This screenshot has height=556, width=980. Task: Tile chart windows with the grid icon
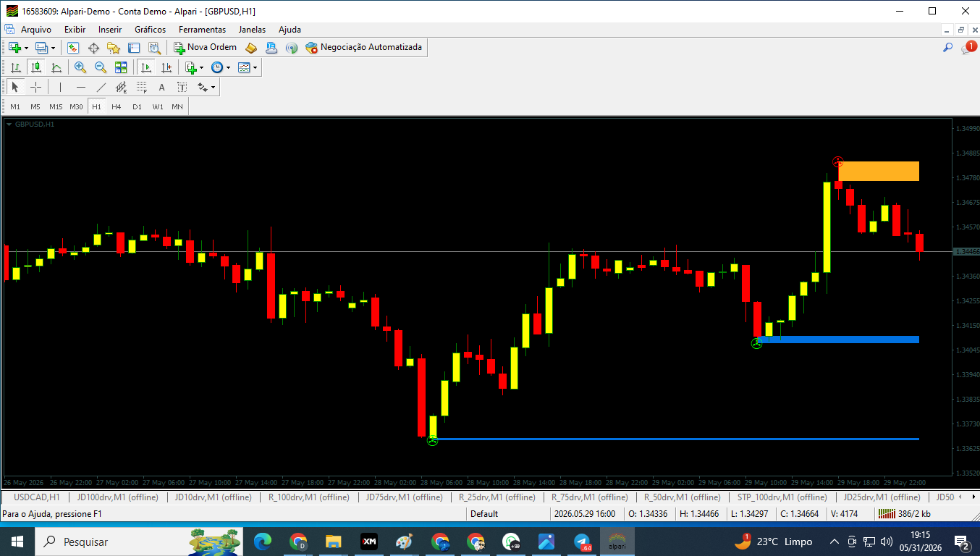click(x=121, y=67)
